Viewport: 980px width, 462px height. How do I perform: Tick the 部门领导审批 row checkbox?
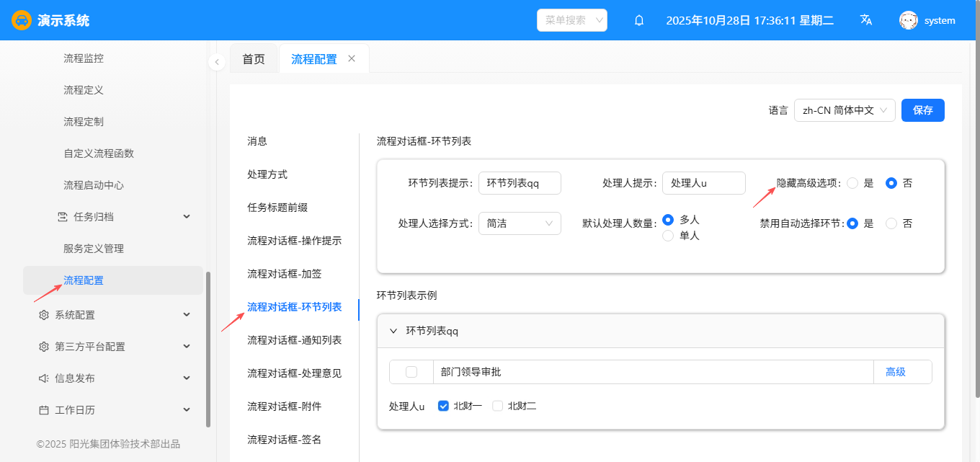coord(411,372)
